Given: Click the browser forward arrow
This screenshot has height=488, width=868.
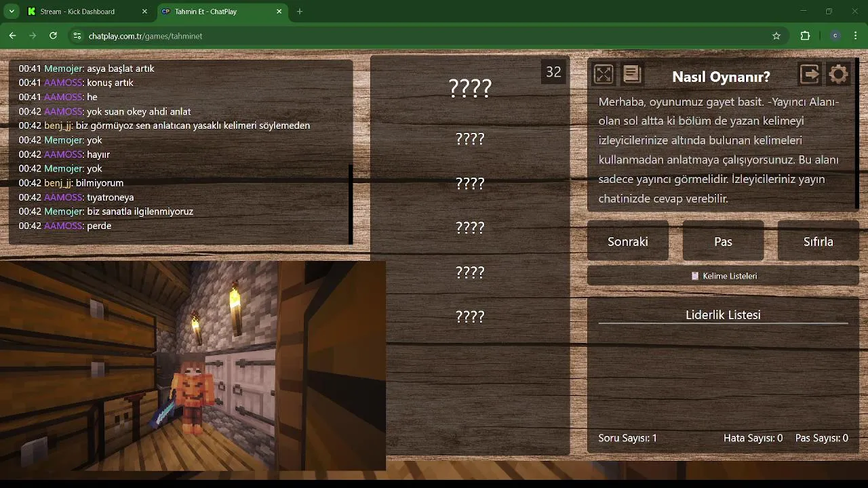Looking at the screenshot, I should [x=33, y=36].
